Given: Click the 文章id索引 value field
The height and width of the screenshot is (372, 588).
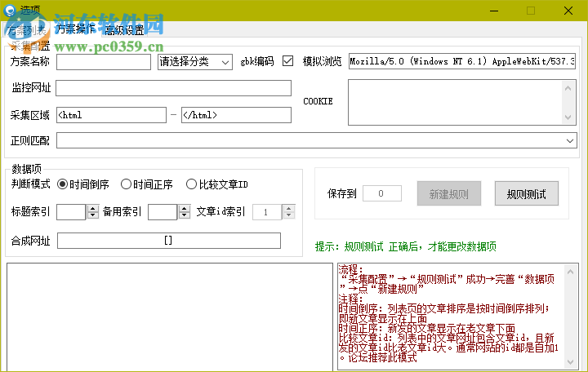Looking at the screenshot, I should [267, 212].
